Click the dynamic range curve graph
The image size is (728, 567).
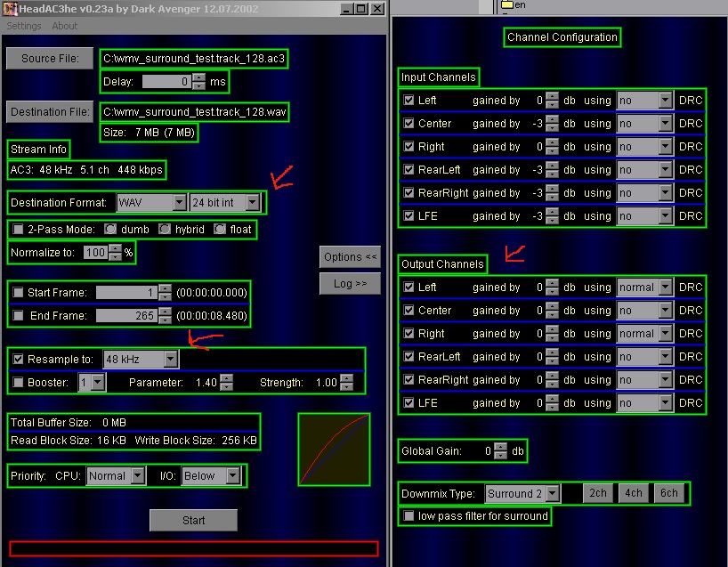tap(334, 449)
